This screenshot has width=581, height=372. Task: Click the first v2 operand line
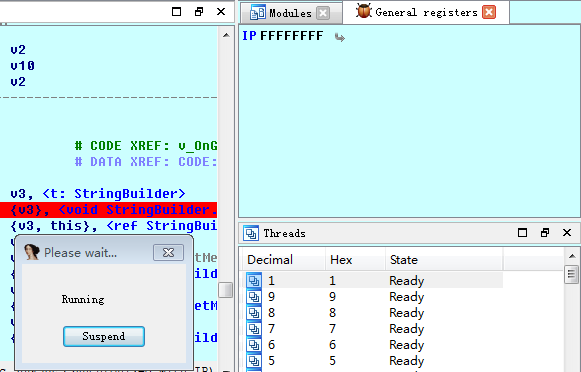18,50
